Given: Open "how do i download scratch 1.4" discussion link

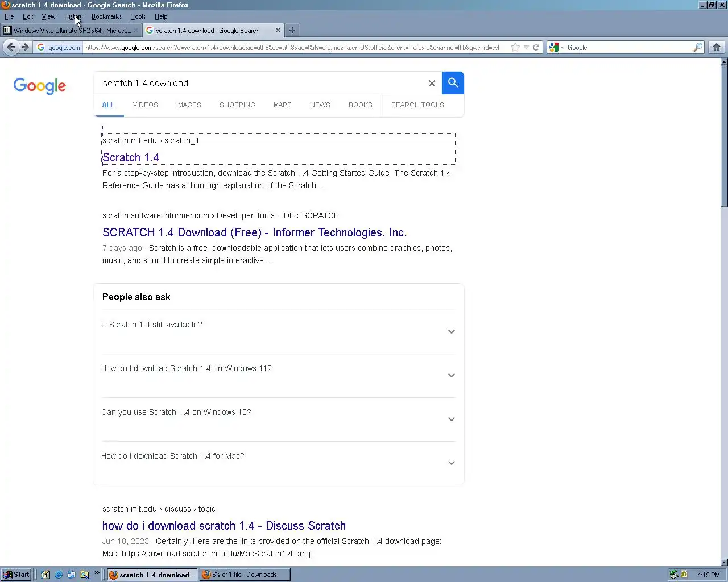Looking at the screenshot, I should (x=224, y=526).
